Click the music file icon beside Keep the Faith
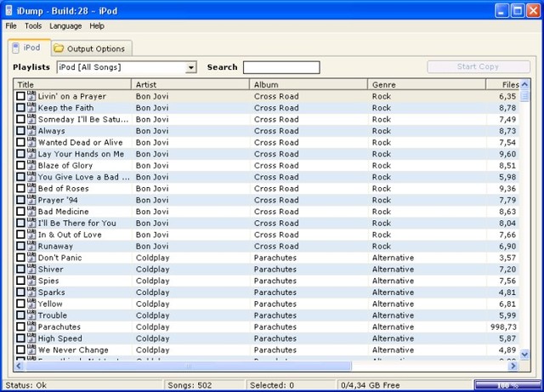Screen dimensions: 544x392 click(31, 107)
